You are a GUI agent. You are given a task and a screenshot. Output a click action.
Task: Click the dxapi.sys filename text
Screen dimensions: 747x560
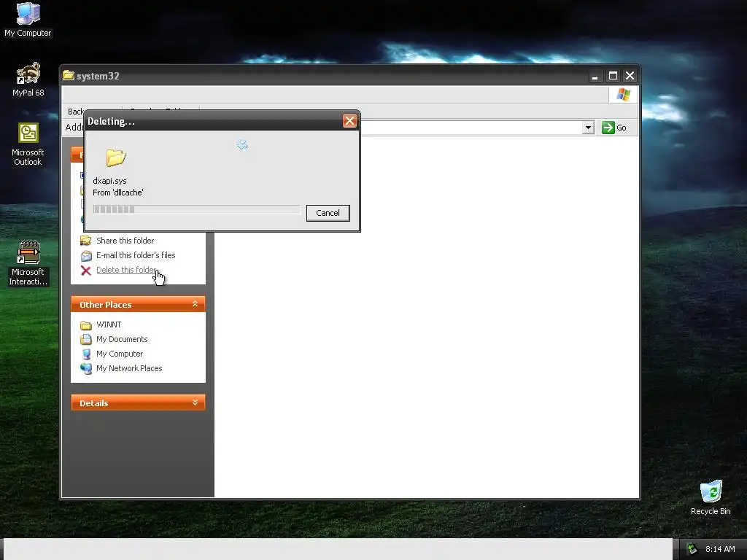(109, 181)
